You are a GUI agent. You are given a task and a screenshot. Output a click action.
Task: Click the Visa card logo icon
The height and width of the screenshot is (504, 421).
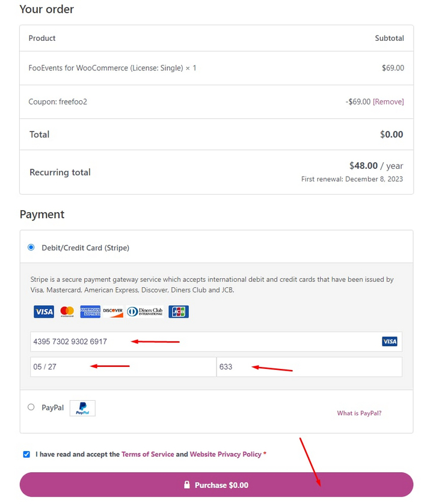44,312
